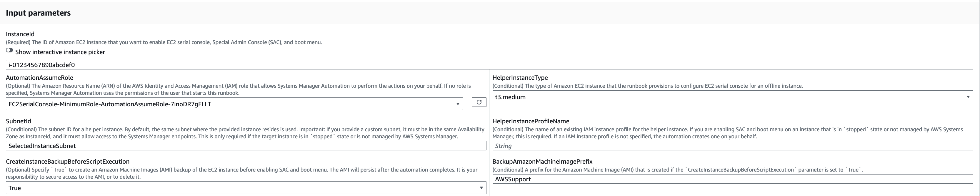Click the caret arrow in HelperInstanceType dropdown

(x=968, y=97)
